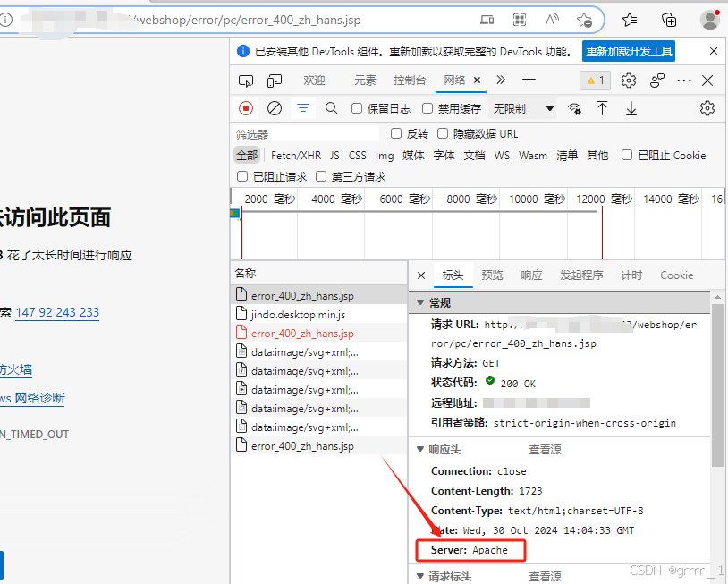This screenshot has width=728, height=584.
Task: Open the 147 92 243 233 link
Action: (57, 312)
